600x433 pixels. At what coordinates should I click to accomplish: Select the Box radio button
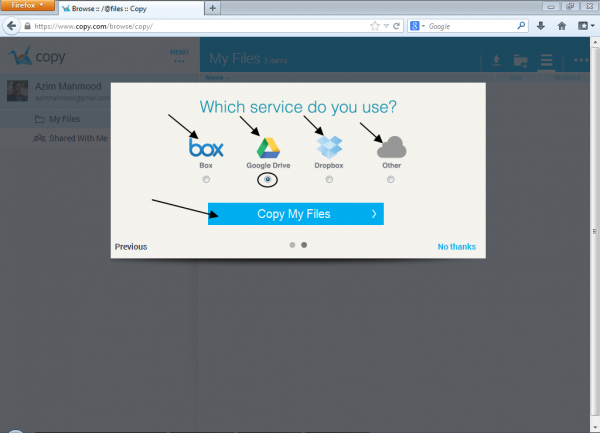pyautogui.click(x=206, y=179)
